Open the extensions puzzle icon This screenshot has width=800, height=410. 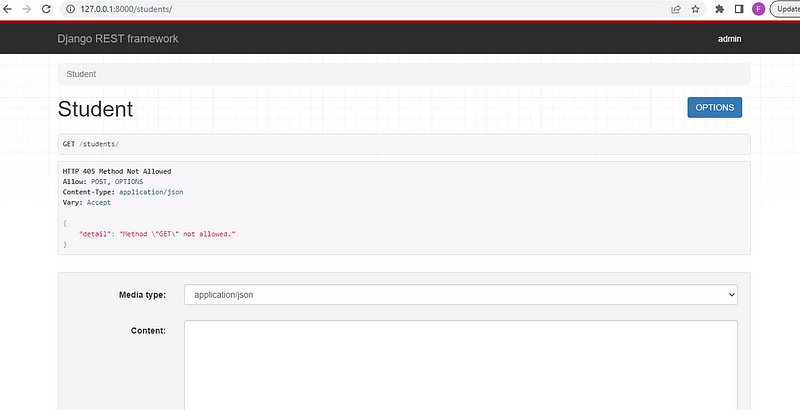point(720,9)
